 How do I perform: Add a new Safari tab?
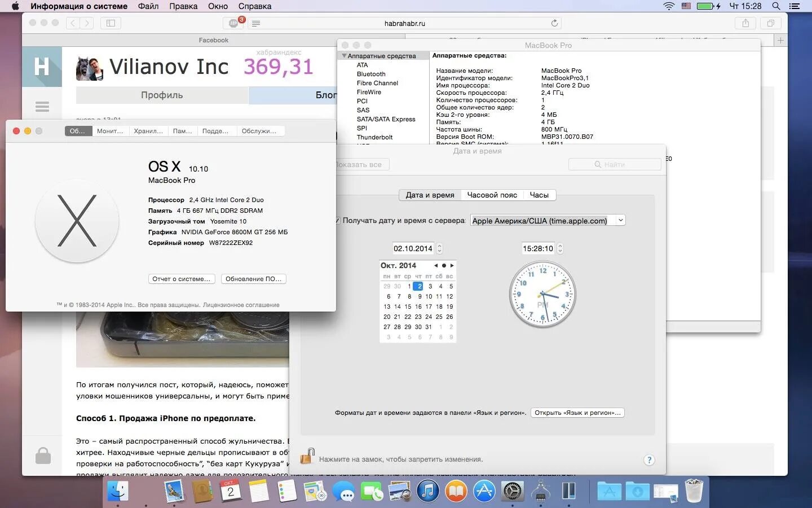(x=780, y=40)
